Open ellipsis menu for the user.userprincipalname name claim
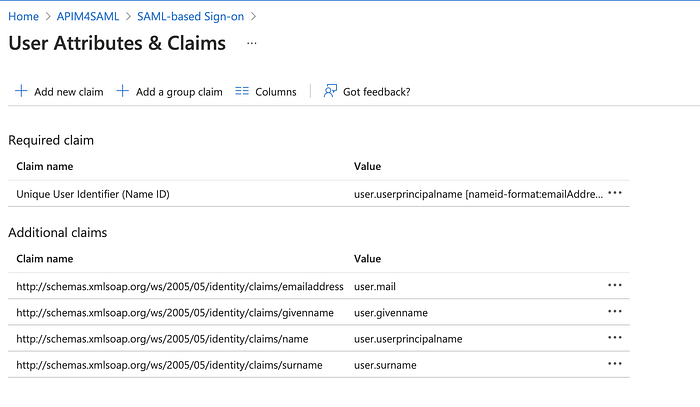Viewport: 700px width, 407px height. (x=615, y=337)
